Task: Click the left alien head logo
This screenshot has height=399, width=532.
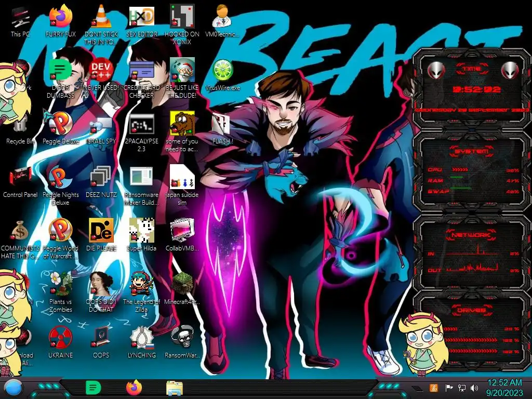Action: point(436,70)
